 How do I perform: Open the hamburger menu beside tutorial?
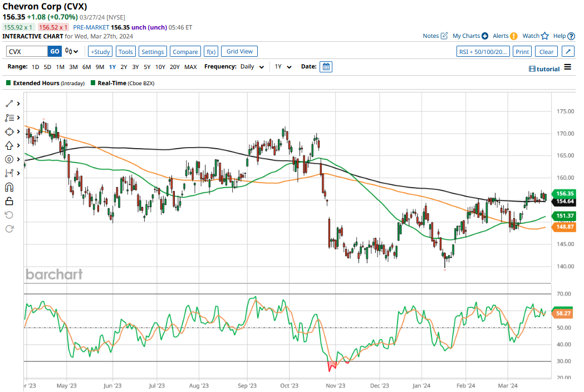(x=567, y=67)
